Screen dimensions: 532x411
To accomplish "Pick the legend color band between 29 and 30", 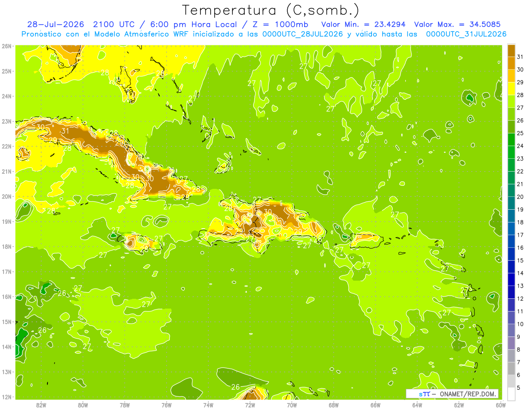I will coord(512,76).
